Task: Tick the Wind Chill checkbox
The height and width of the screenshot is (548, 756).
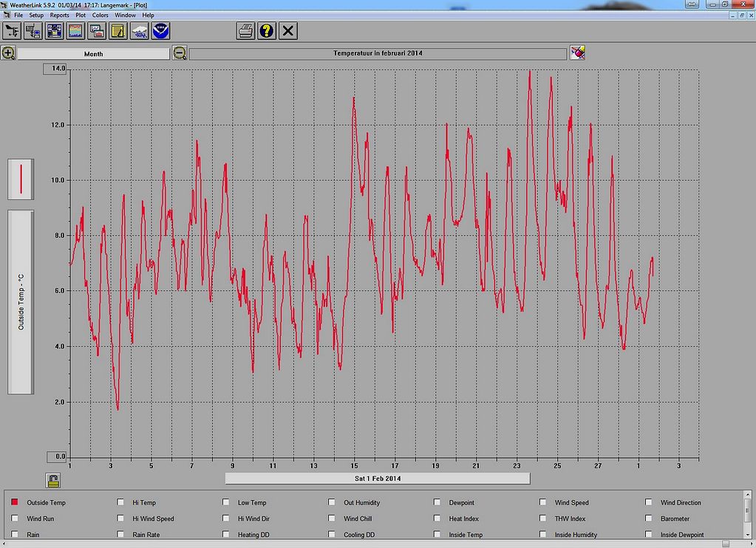Action: [x=331, y=518]
